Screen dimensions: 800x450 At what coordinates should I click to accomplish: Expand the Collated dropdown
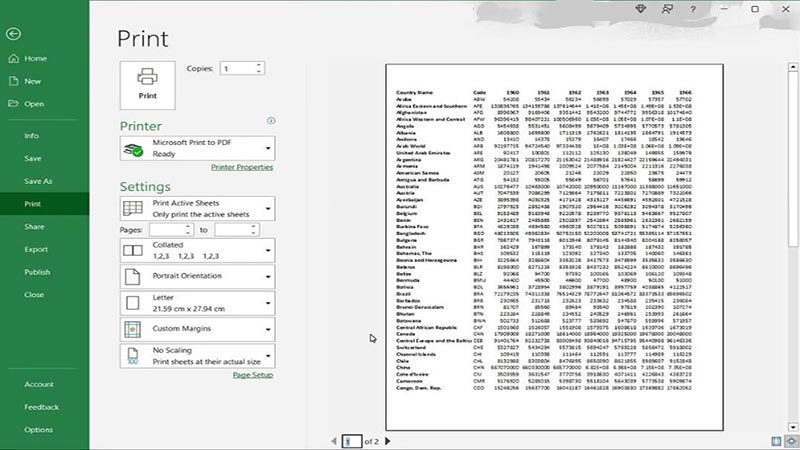[197, 251]
